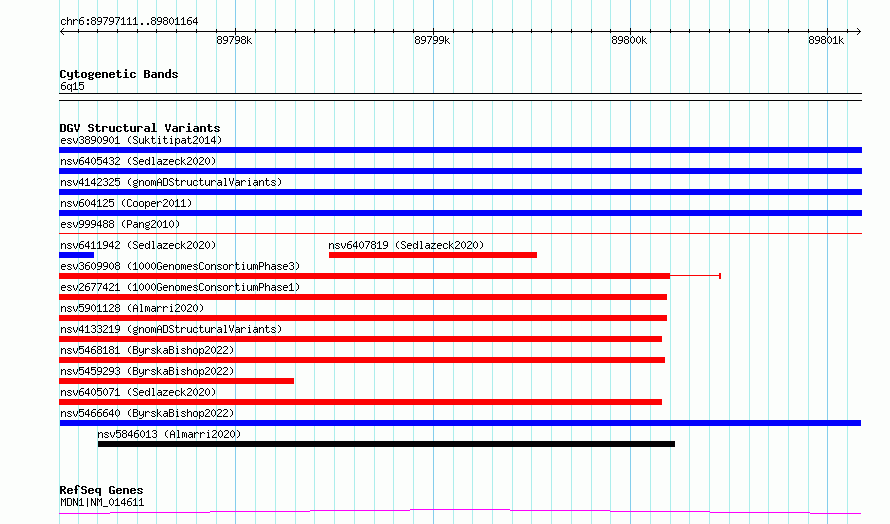890x524 pixels.
Task: Open nsv6405432 (Sedlazeck2020) variant label
Action: click(138, 161)
